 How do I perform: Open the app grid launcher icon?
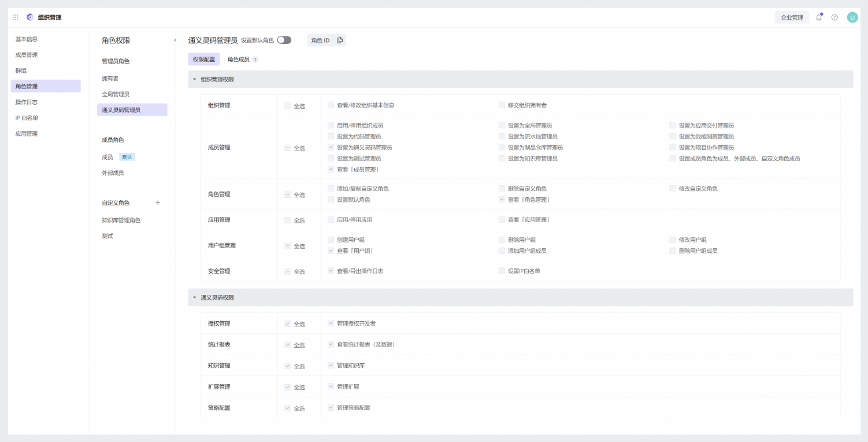tap(16, 17)
